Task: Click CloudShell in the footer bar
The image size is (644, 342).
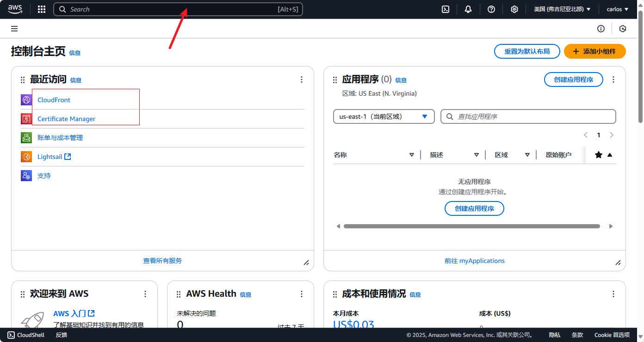Action: [26, 335]
